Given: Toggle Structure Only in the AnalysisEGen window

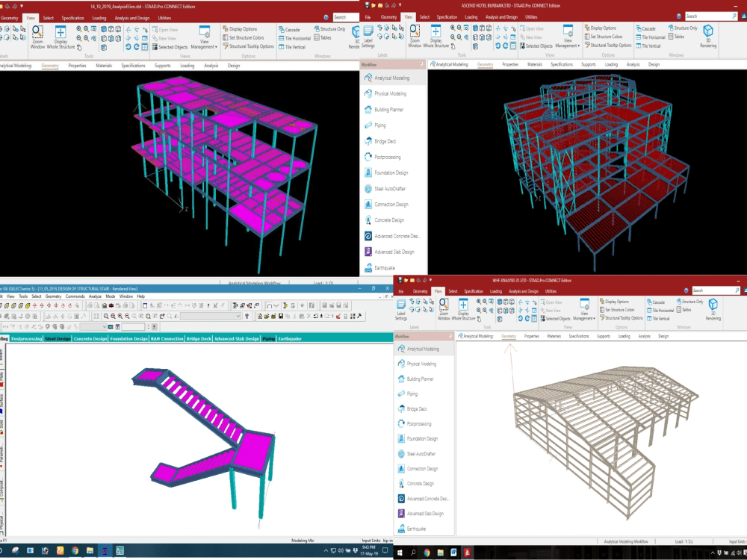Looking at the screenshot, I should (x=329, y=29).
